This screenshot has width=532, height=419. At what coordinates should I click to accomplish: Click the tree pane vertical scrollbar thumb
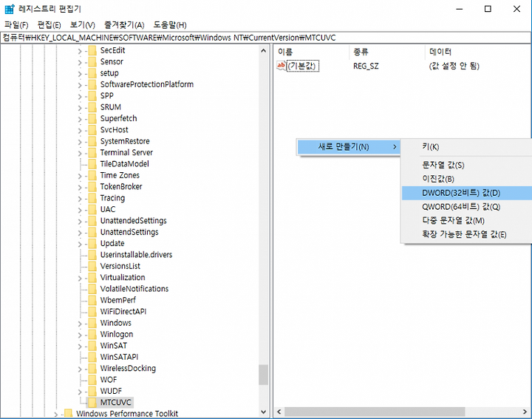point(263,375)
